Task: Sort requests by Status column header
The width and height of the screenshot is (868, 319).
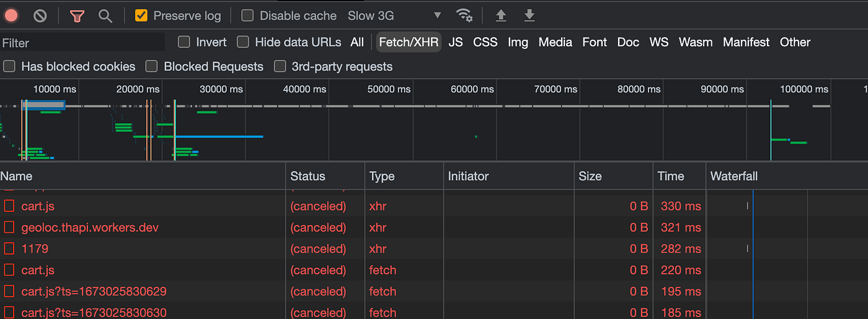Action: 308,176
